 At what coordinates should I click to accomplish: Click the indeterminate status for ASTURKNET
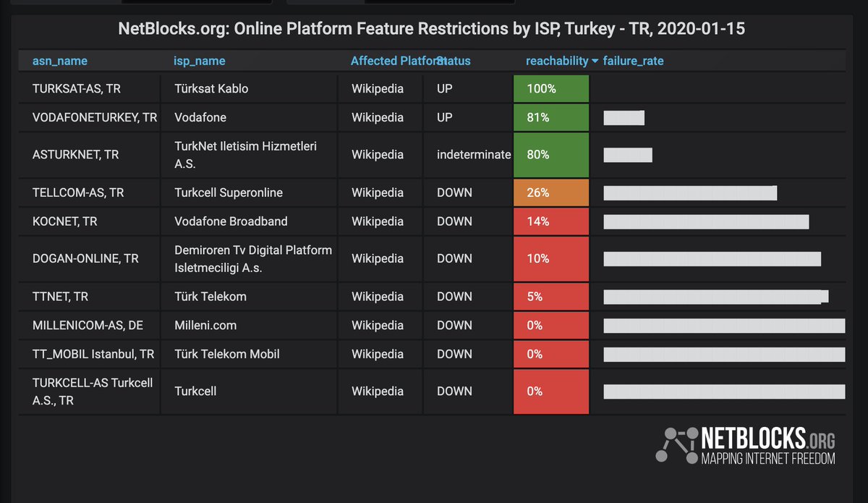pyautogui.click(x=474, y=155)
